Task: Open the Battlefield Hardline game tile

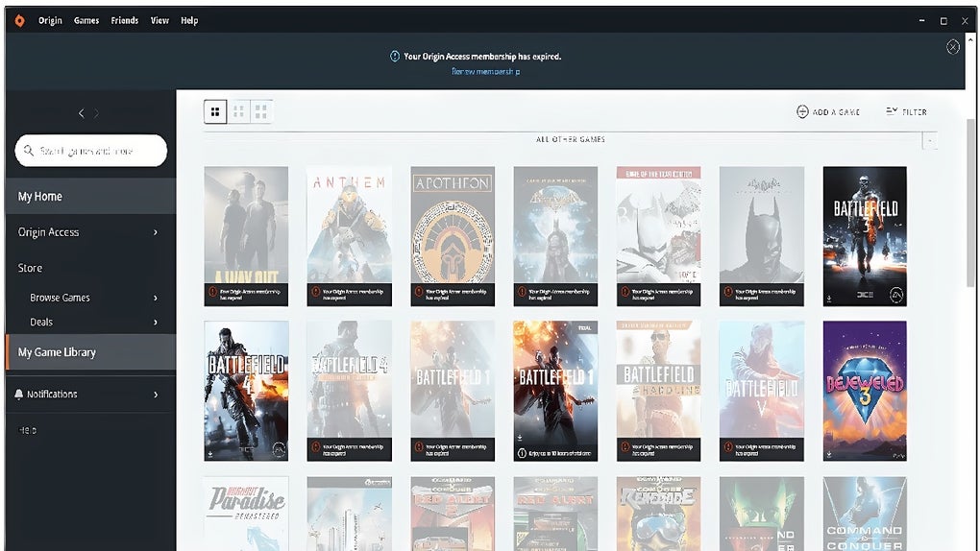Action: tap(659, 391)
